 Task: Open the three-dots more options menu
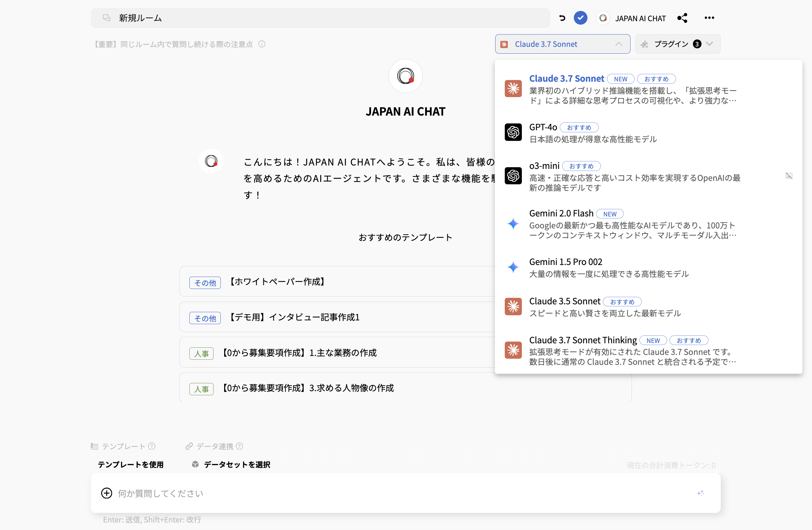click(709, 18)
